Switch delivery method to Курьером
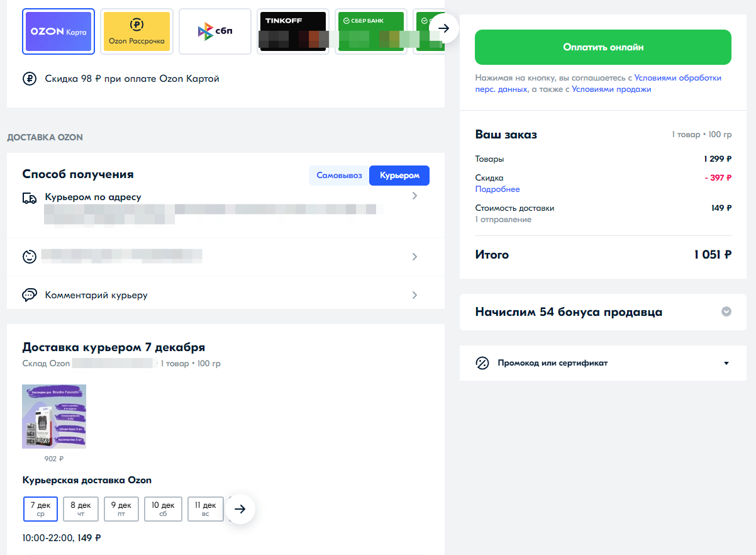Image resolution: width=756 pixels, height=555 pixels. (399, 176)
